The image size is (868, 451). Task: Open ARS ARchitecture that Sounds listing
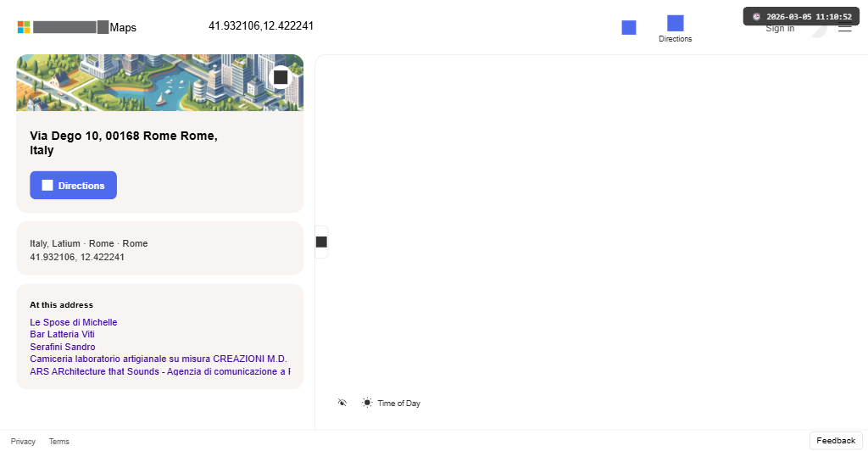point(160,371)
